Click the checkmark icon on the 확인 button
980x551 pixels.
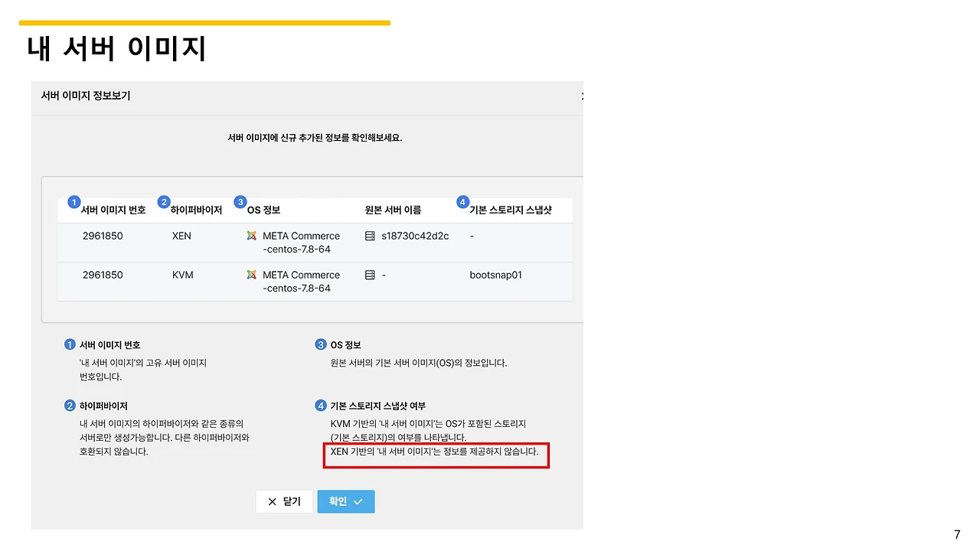[357, 501]
